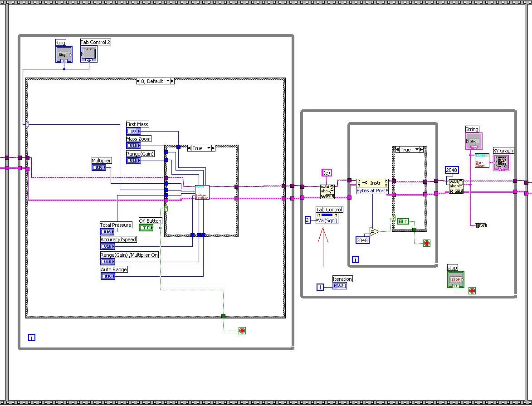Select the Analyzer Settings subVI icon
The width and height of the screenshot is (532, 406).
coord(202,192)
